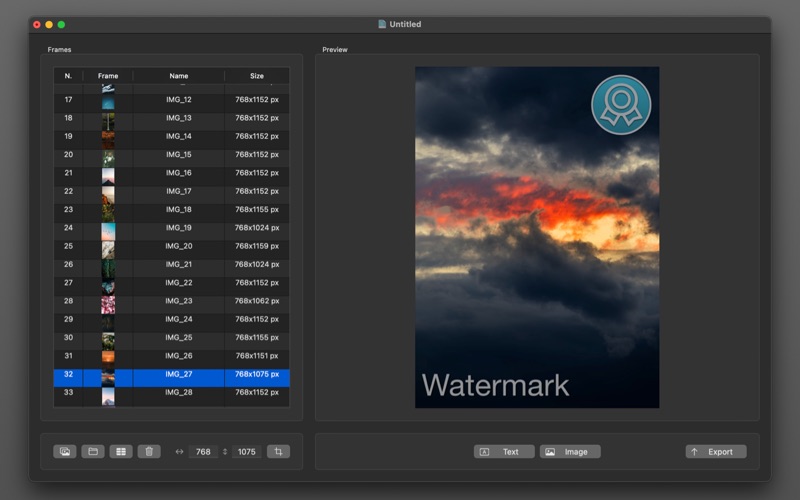Image resolution: width=800 pixels, height=500 pixels.
Task: Open the folder import button
Action: pos(93,452)
